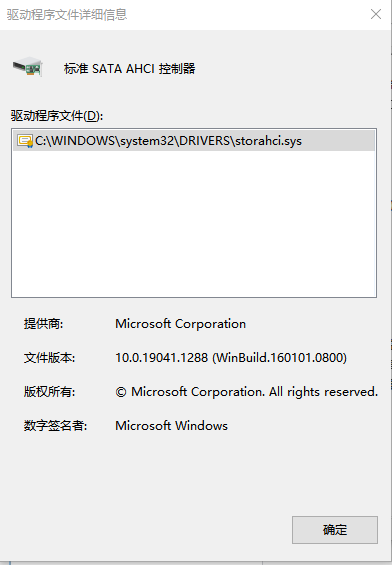Click the 驱动程序文件(D): label

(57, 116)
